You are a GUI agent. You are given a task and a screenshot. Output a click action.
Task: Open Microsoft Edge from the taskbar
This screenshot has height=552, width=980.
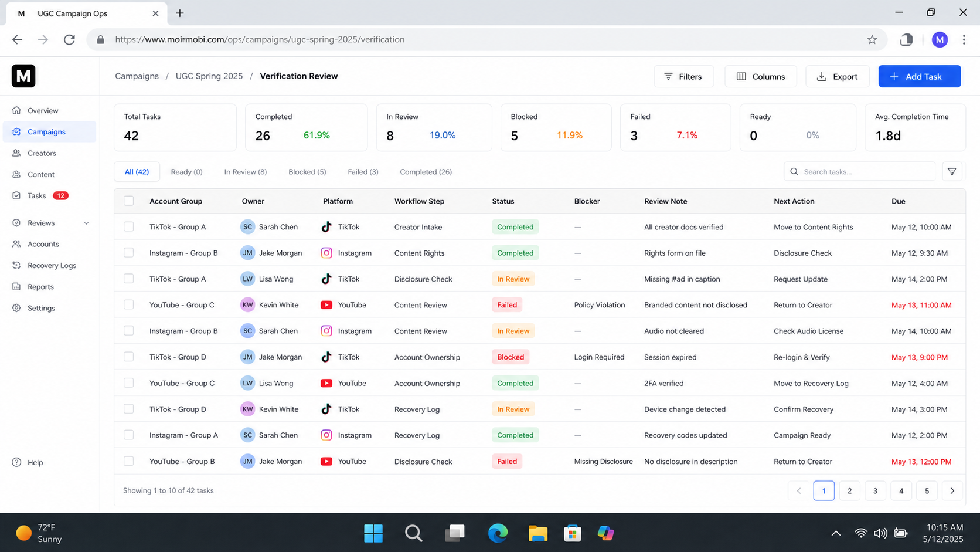(498, 533)
